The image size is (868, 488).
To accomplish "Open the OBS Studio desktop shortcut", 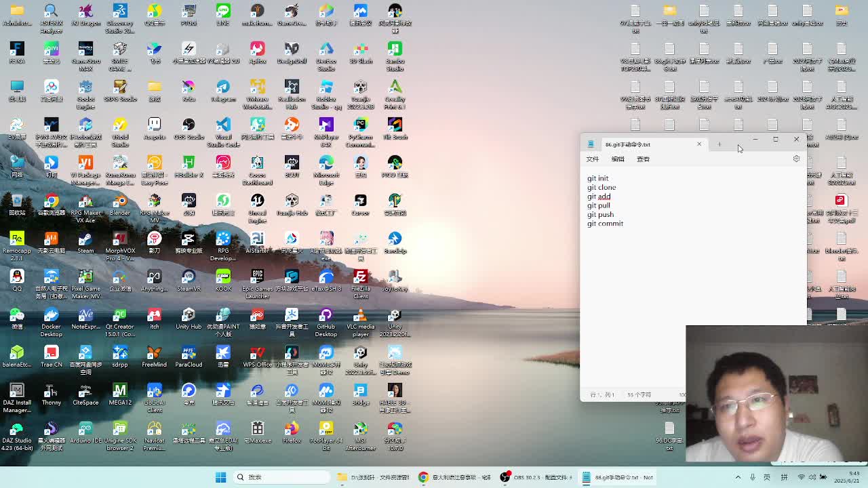I will [x=189, y=126].
